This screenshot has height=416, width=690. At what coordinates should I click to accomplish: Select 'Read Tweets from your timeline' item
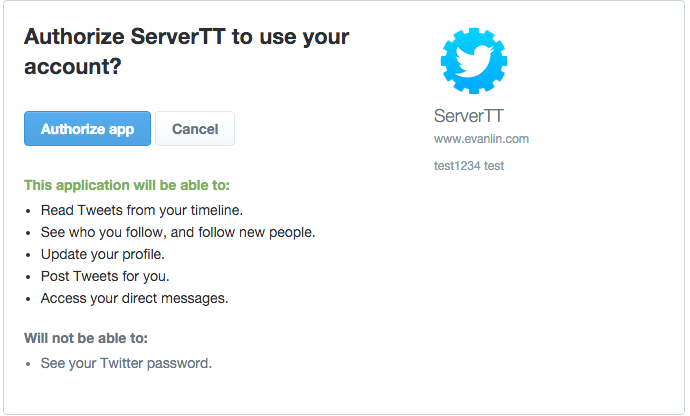pyautogui.click(x=142, y=210)
